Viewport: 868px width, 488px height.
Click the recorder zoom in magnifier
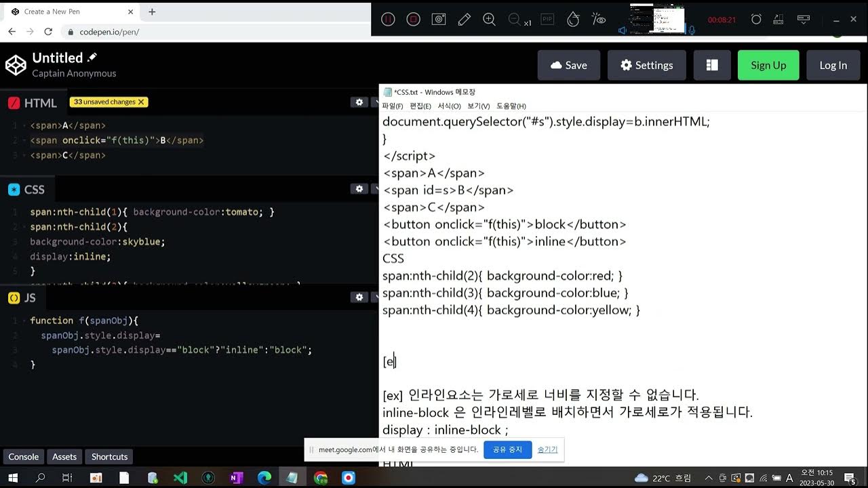[489, 20]
